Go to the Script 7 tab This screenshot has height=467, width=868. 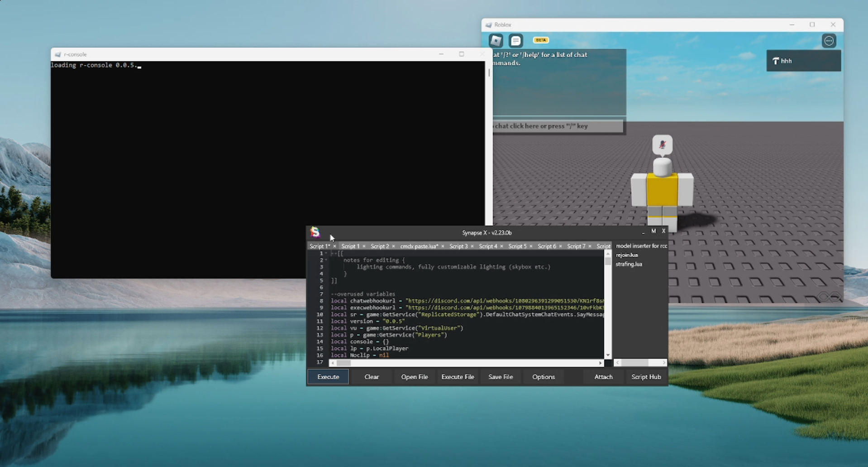pyautogui.click(x=576, y=246)
